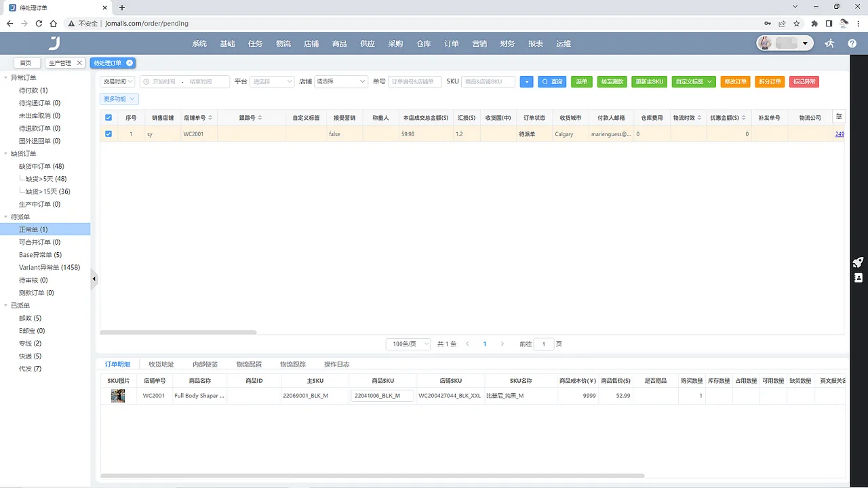Expand the 更多功能 dropdown
This screenshot has height=488, width=868.
coord(119,98)
